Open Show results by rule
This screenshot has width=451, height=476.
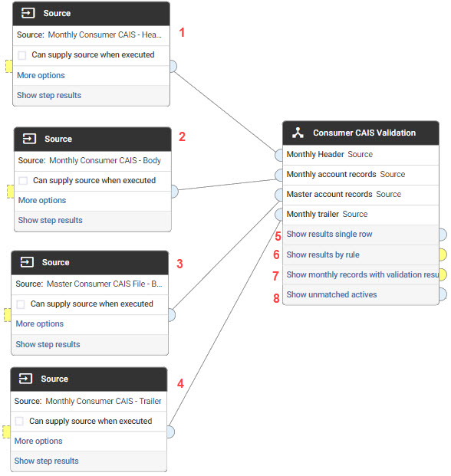[323, 254]
